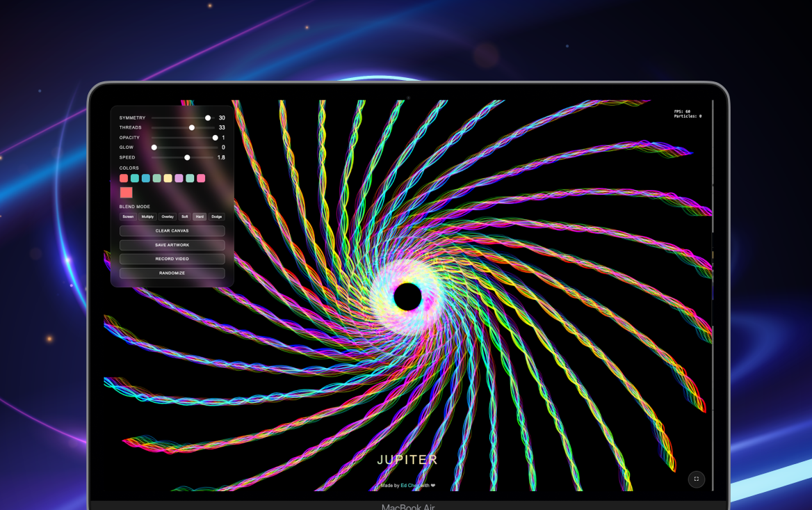The width and height of the screenshot is (812, 510).
Task: Click the Clear Canvas button
Action: click(172, 231)
